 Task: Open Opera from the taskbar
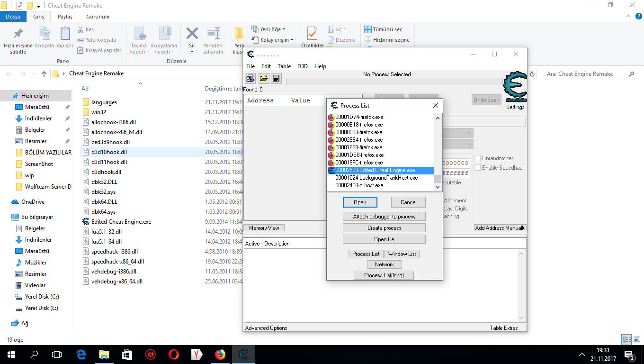[174, 354]
